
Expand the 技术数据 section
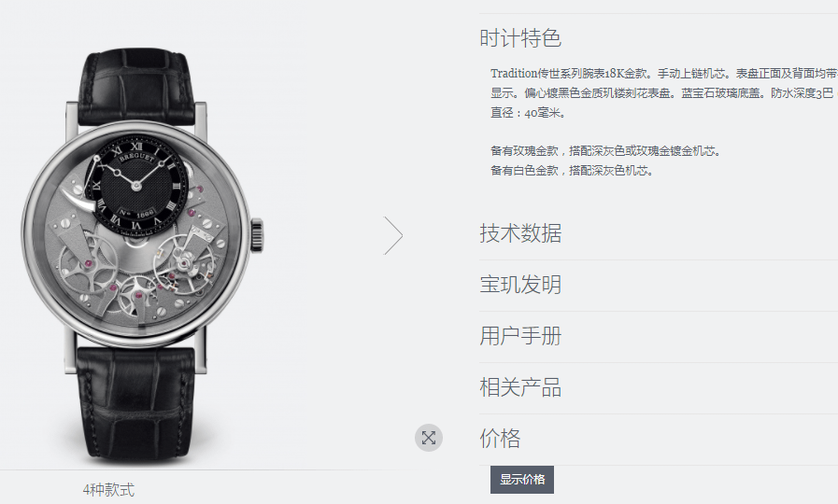pos(520,233)
